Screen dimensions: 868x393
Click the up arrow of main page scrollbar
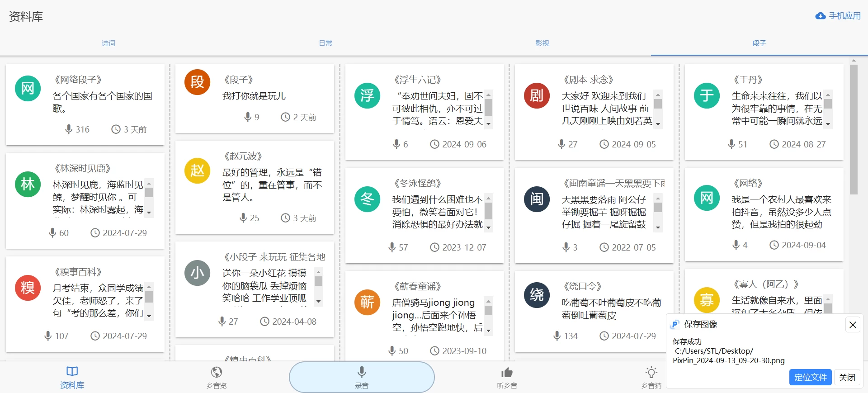pyautogui.click(x=854, y=60)
